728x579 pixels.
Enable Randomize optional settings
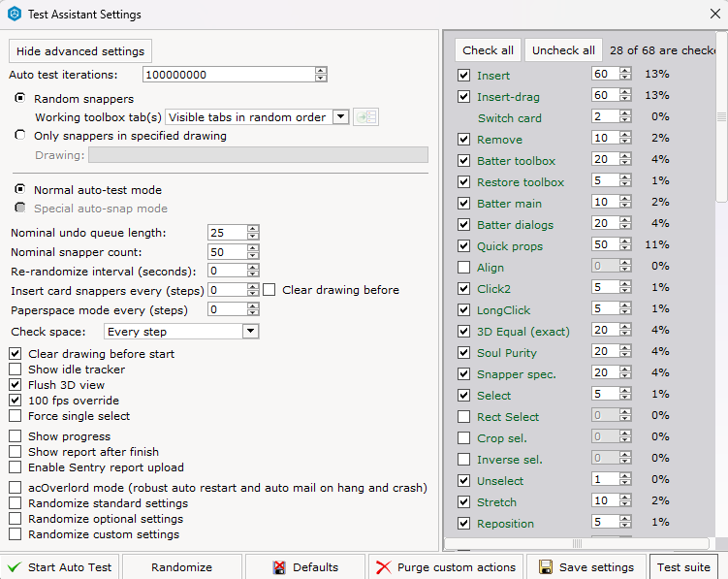pyautogui.click(x=15, y=519)
